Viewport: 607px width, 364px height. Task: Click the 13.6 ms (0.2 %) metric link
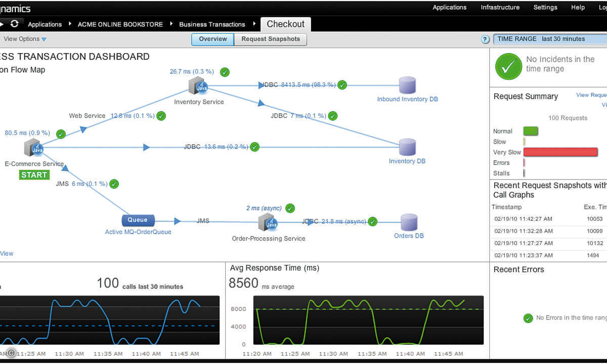pyautogui.click(x=226, y=147)
